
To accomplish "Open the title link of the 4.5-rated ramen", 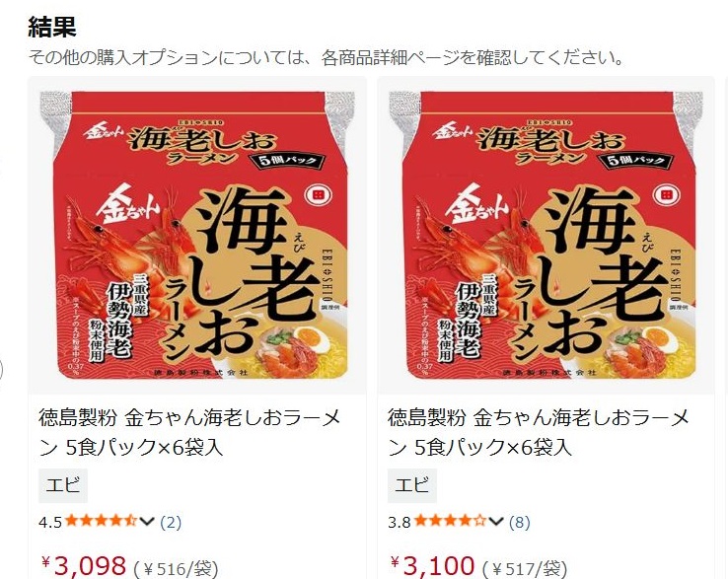I will pyautogui.click(x=189, y=433).
